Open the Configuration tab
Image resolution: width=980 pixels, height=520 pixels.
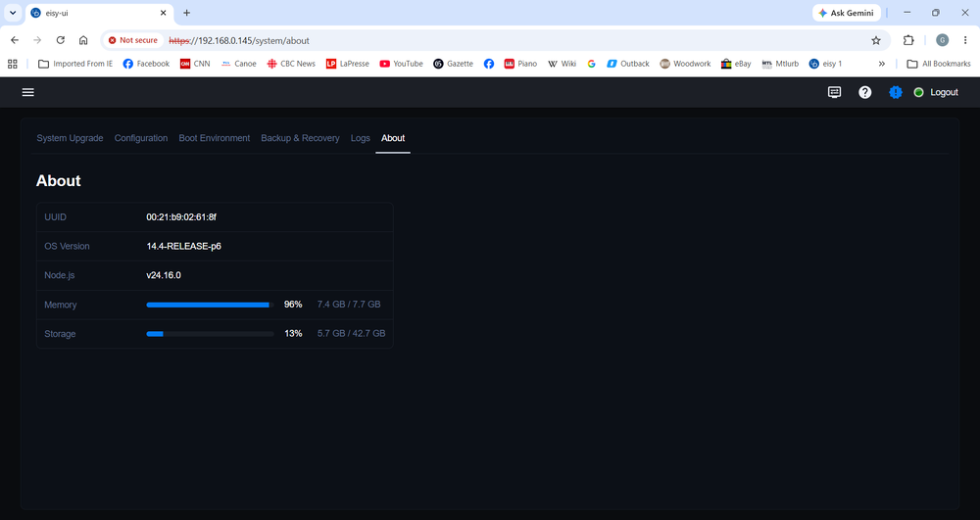coord(140,138)
